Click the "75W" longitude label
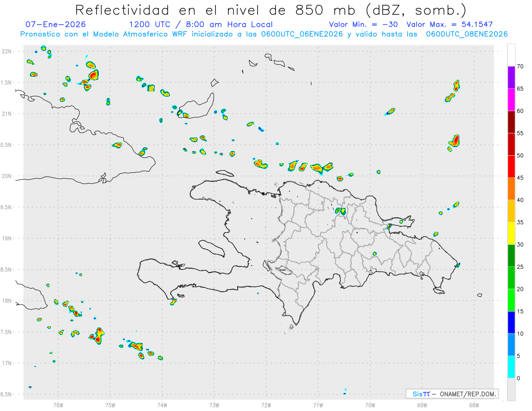The image size is (532, 411). tap(110, 405)
